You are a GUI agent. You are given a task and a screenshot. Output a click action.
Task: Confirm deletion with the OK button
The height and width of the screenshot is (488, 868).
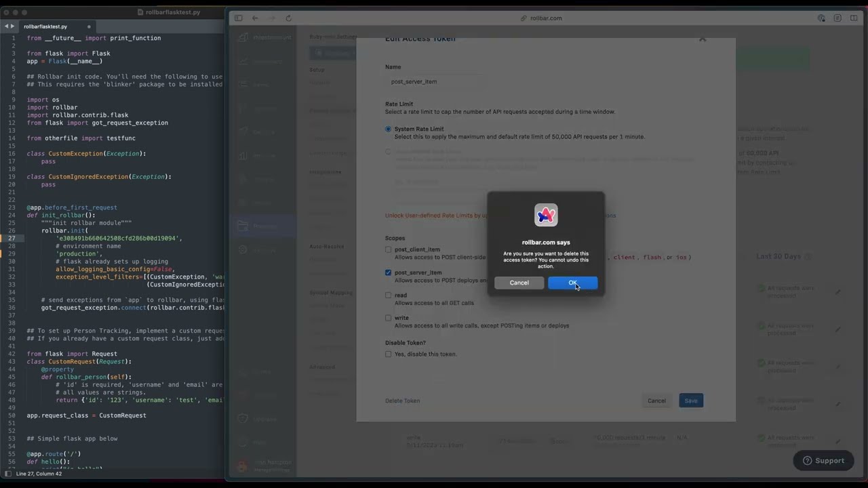pos(572,283)
